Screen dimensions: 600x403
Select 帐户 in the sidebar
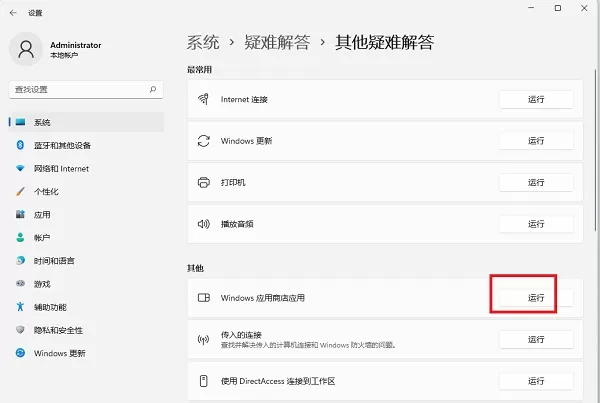tap(86, 238)
